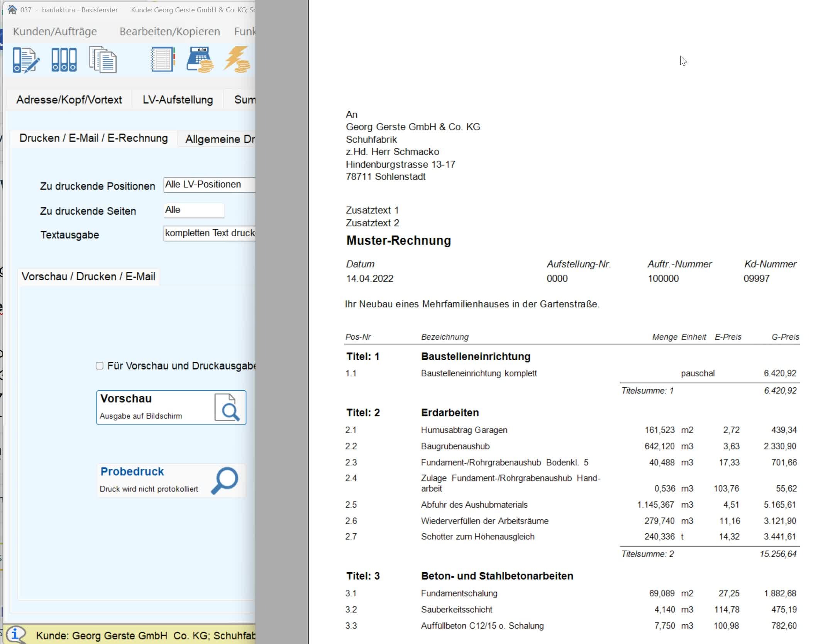Click the stacked documents copy icon
The width and height of the screenshot is (823, 644).
coord(103,60)
